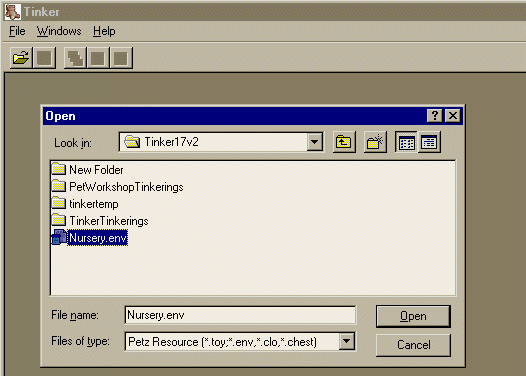Select the PetWorkshopTinkerings folder icon
Viewport: 526px width, 376px height.
pyautogui.click(x=59, y=186)
